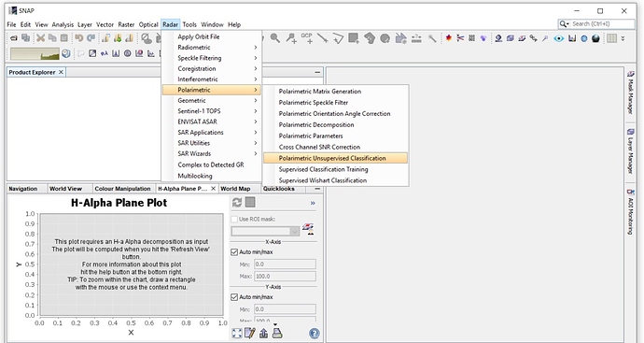Viewport: 644px width, 343px height.
Task: Expand the SAR Utilities submenu
Action: (x=212, y=143)
